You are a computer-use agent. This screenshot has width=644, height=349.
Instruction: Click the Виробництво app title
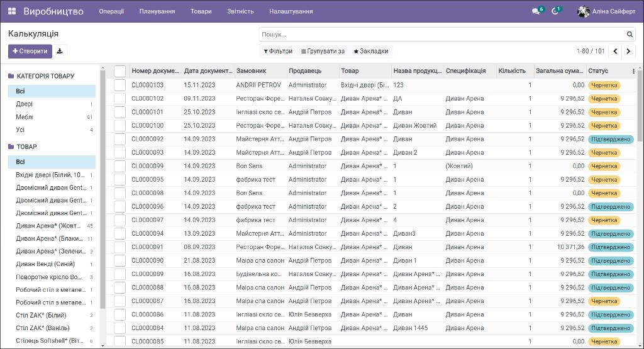[53, 11]
